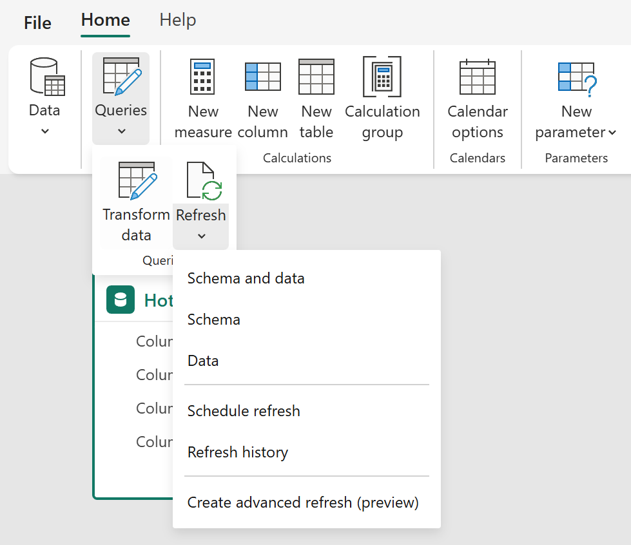The width and height of the screenshot is (631, 545).
Task: Switch to the Home tab
Action: pos(105,20)
